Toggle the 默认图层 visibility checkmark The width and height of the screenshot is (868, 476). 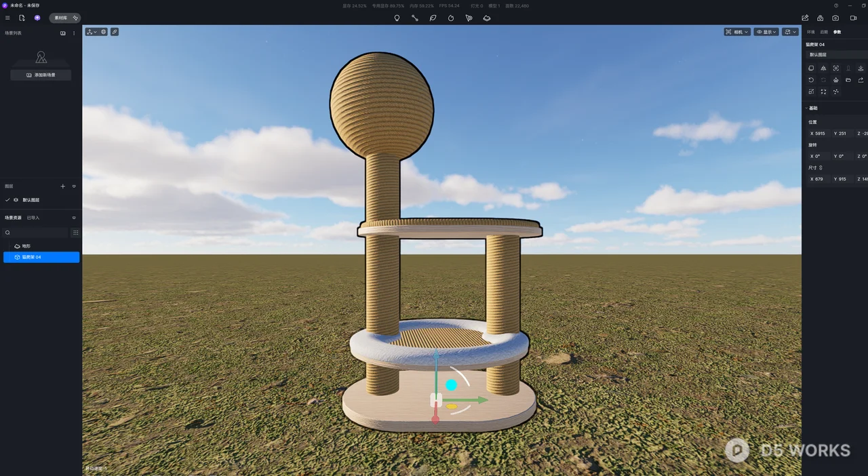tap(7, 200)
